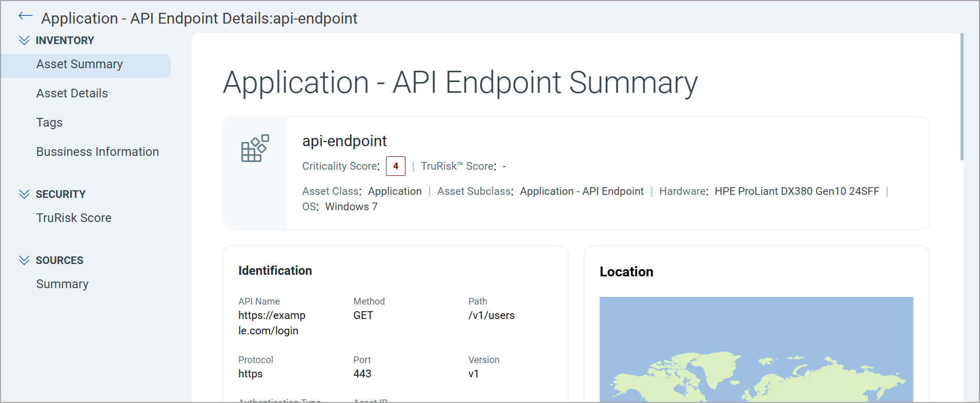Image resolution: width=980 pixels, height=403 pixels.
Task: Click the api-endpoint asset name
Action: 344,141
